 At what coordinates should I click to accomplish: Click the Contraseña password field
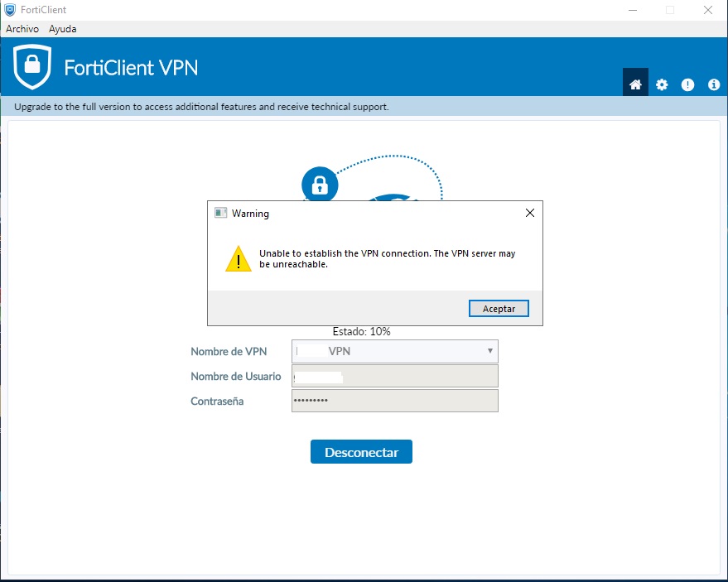[x=394, y=401]
